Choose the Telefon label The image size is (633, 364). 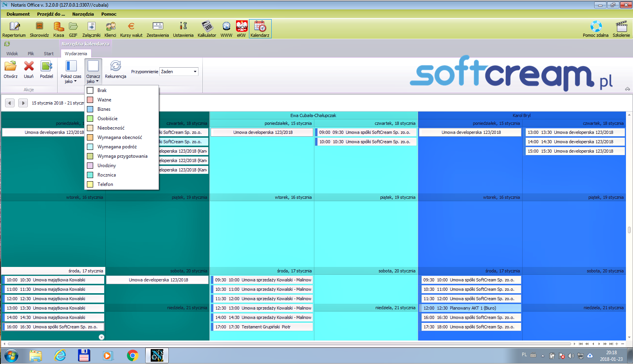point(122,184)
